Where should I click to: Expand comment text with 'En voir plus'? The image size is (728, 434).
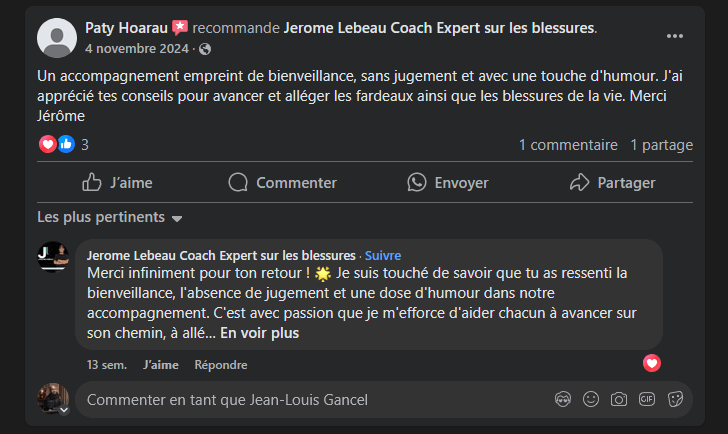coord(259,333)
